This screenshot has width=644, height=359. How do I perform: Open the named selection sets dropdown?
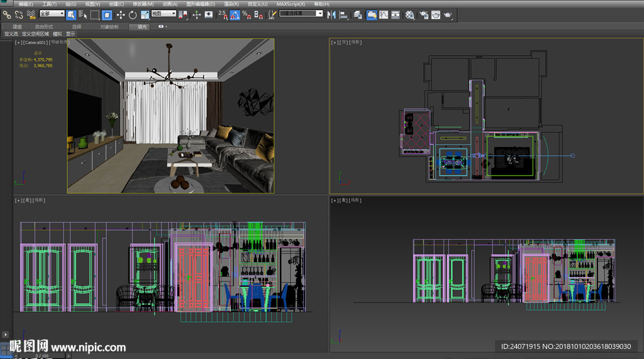click(301, 13)
